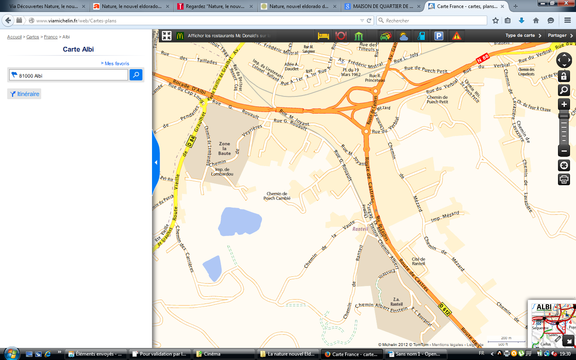
Task: Switch to 'Nature, nouvel eldorado d...' tab
Action: (x=298, y=6)
